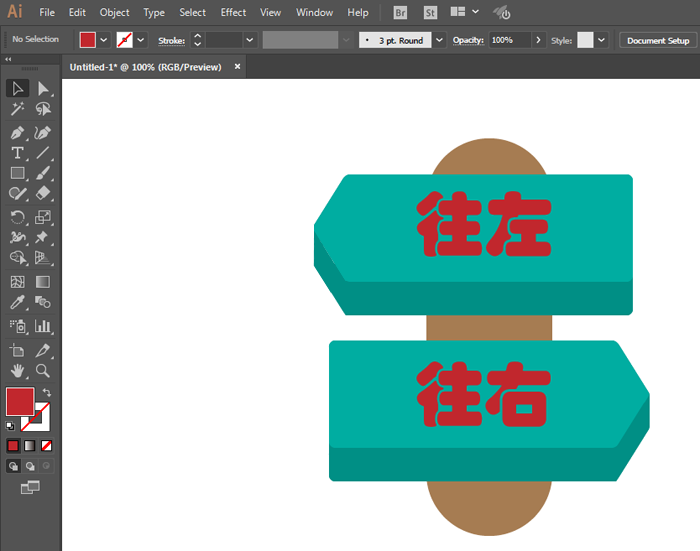Open the fill color dropdown arrow

pyautogui.click(x=104, y=40)
